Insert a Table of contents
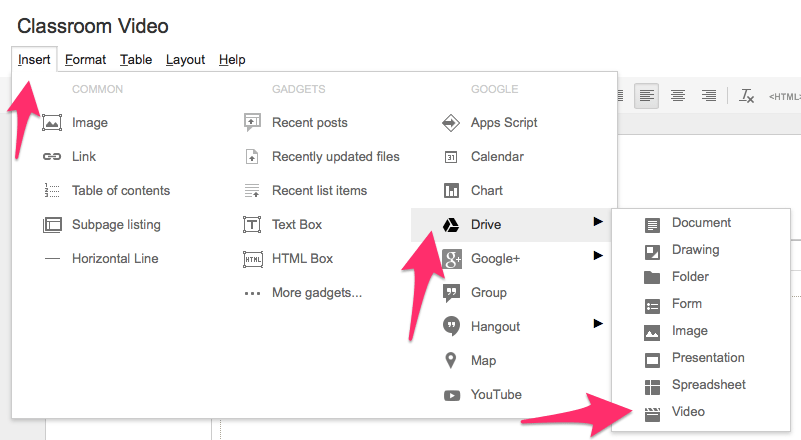The width and height of the screenshot is (801, 440). (120, 191)
